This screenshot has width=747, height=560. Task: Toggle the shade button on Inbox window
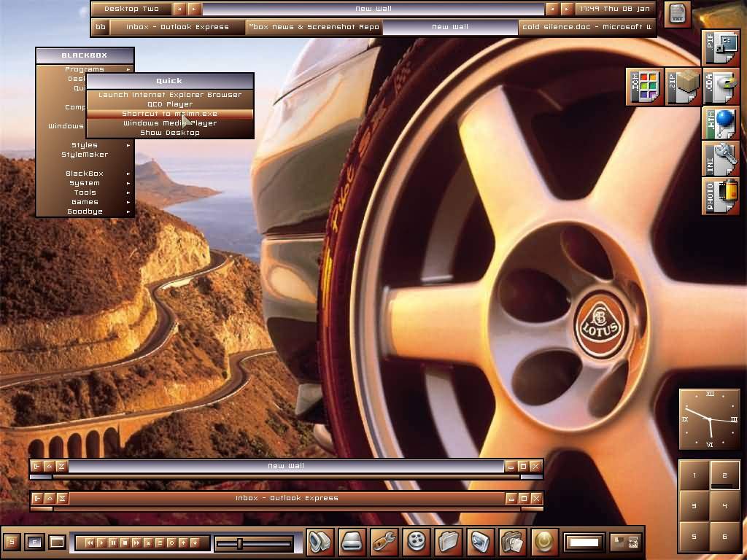point(50,498)
